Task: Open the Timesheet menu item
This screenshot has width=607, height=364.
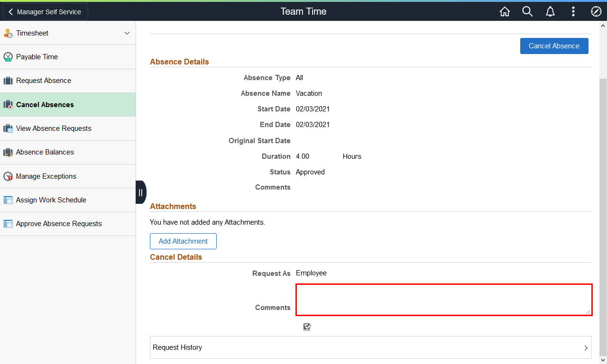Action: (x=68, y=33)
